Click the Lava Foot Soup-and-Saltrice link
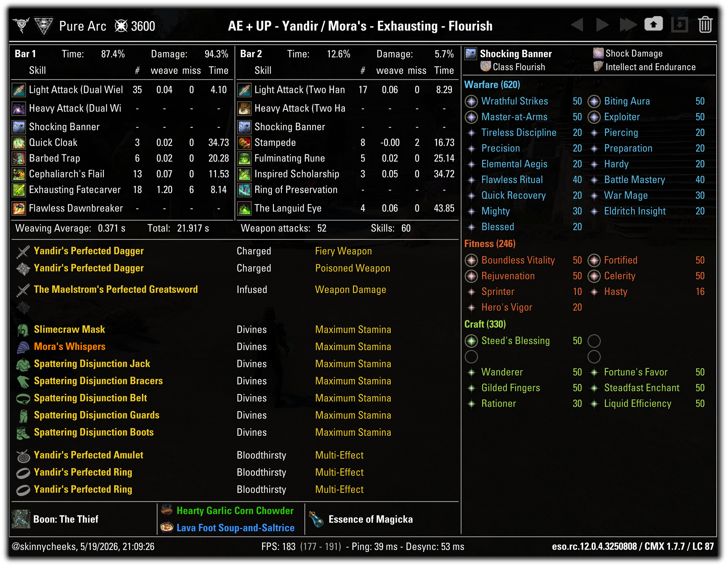The width and height of the screenshot is (728, 566). pyautogui.click(x=235, y=528)
